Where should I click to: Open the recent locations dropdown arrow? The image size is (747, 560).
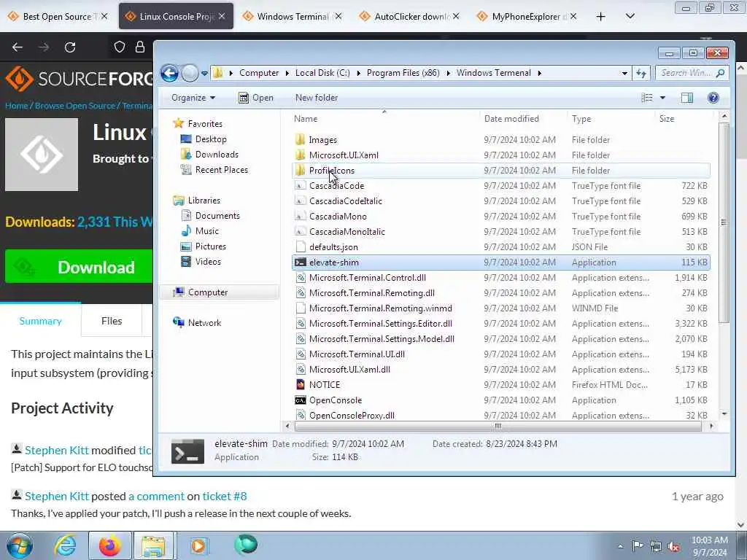(x=204, y=74)
